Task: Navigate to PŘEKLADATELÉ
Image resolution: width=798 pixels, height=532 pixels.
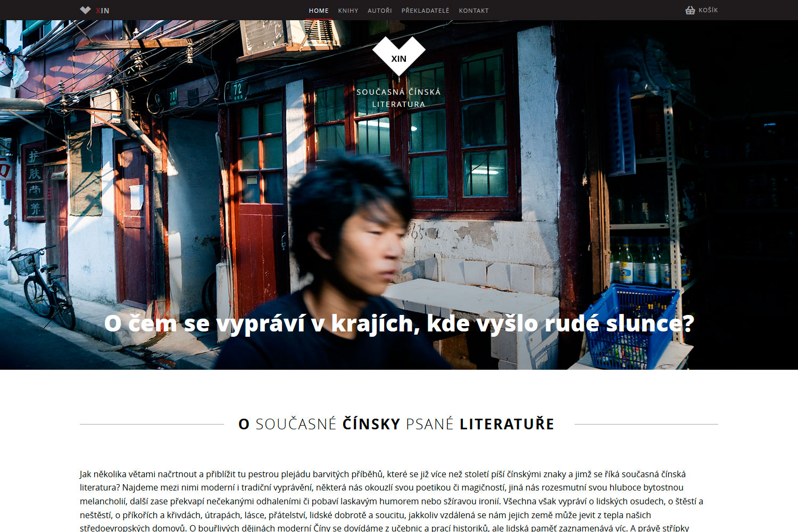Action: [425, 11]
